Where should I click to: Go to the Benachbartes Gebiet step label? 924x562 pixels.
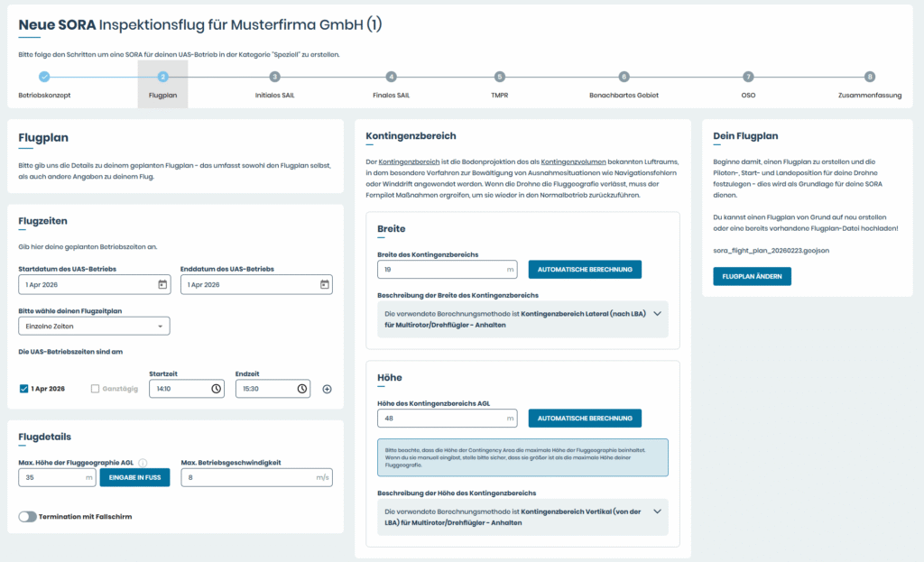[x=624, y=96]
